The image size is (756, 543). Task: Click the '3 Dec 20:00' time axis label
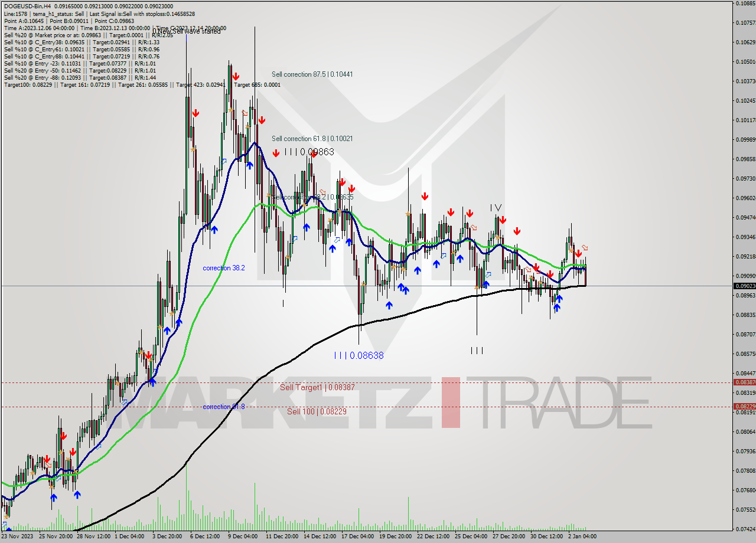point(166,537)
